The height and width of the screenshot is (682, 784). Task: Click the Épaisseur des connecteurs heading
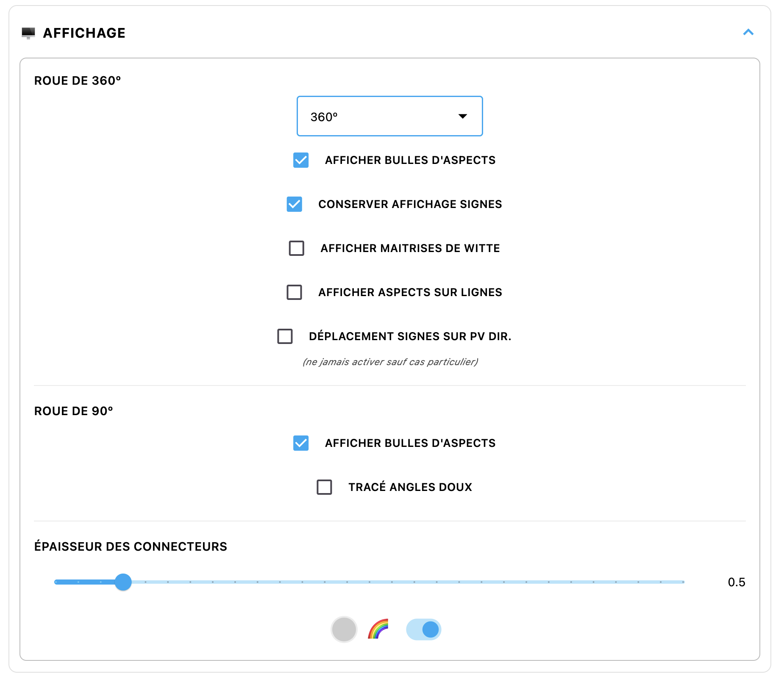click(131, 546)
